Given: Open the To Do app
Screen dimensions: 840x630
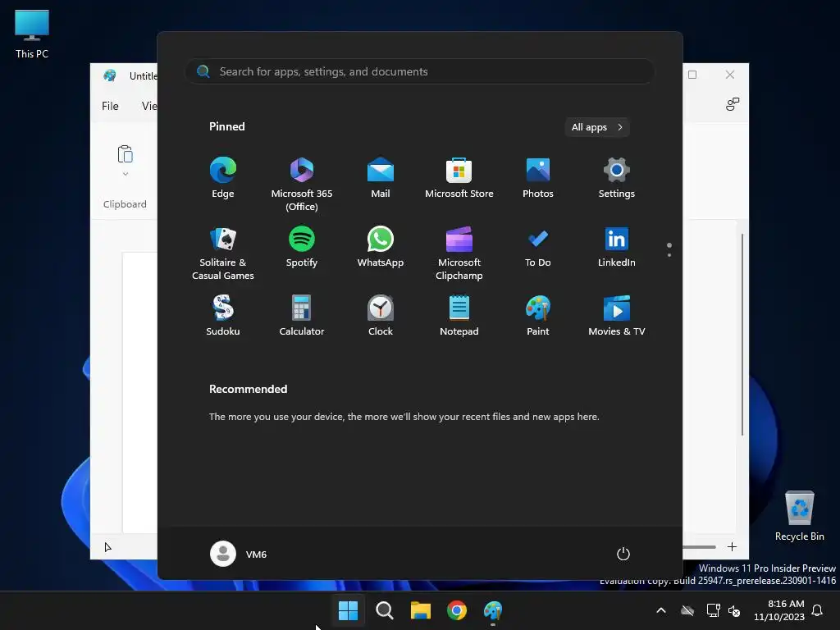Looking at the screenshot, I should tap(538, 247).
